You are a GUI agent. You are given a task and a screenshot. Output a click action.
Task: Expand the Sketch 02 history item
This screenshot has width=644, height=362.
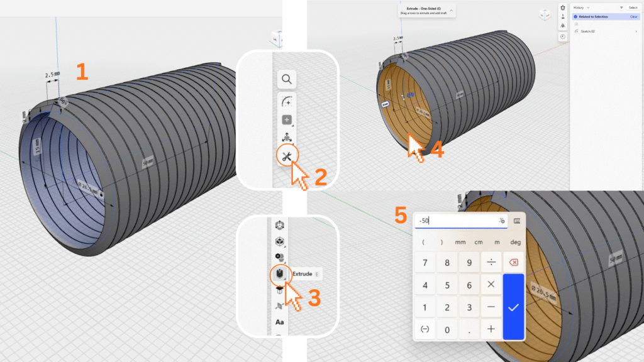tap(636, 31)
